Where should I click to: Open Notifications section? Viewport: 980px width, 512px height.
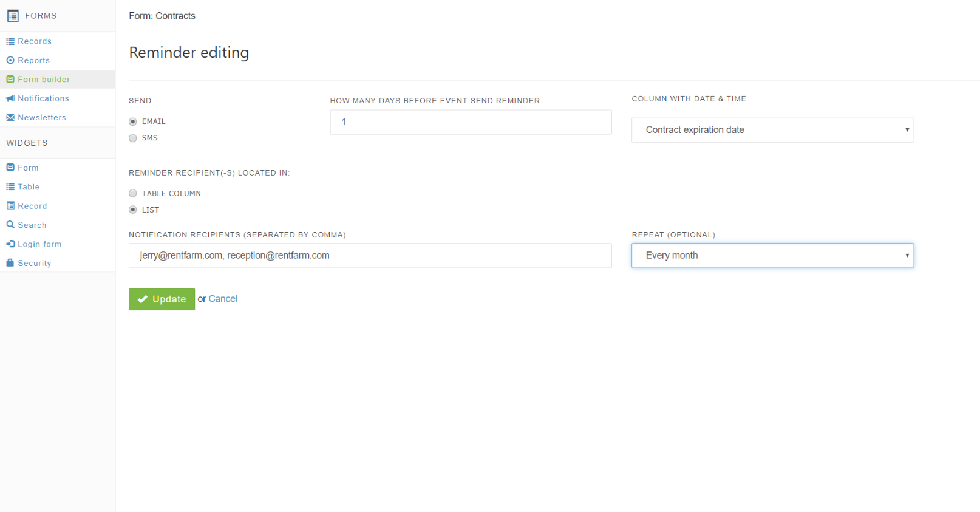43,98
